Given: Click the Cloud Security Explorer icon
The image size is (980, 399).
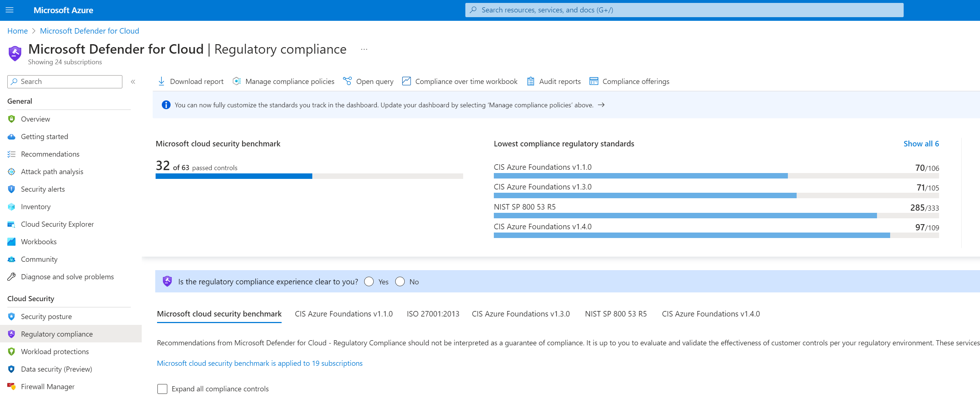Looking at the screenshot, I should click(11, 225).
